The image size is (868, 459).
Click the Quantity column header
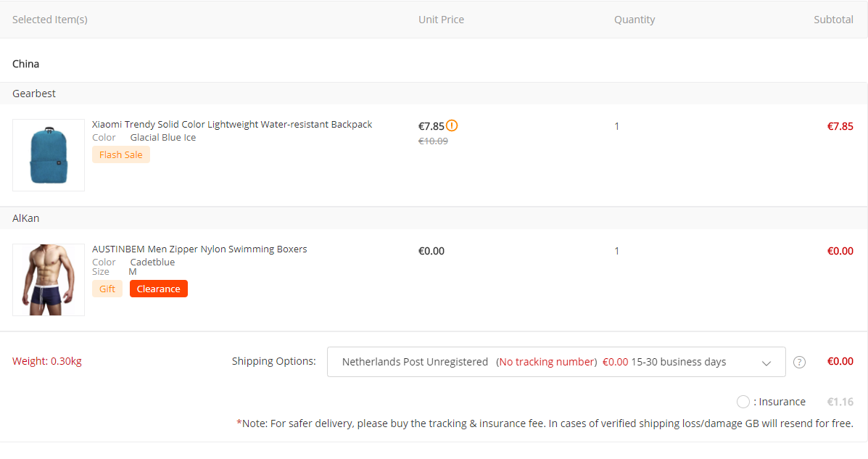[635, 20]
